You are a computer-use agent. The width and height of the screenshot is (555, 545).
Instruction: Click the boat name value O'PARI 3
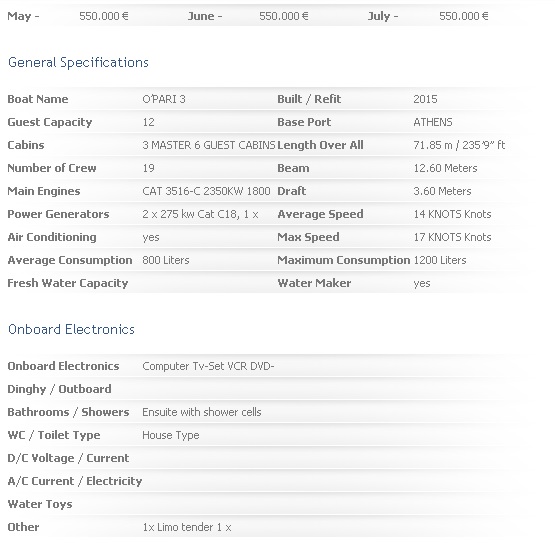[x=164, y=99]
